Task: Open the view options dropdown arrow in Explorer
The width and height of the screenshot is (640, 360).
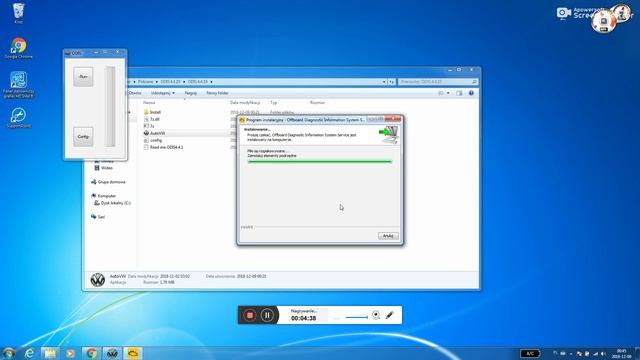Action: click(448, 93)
